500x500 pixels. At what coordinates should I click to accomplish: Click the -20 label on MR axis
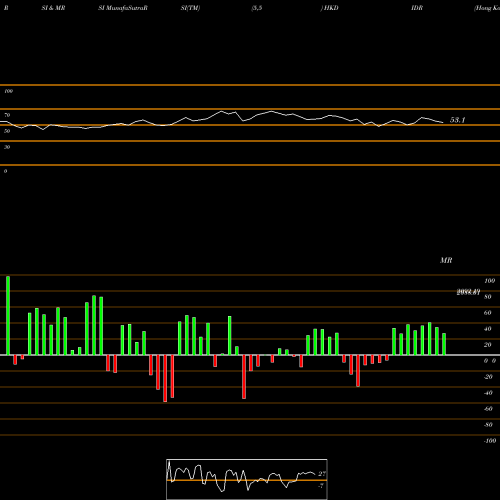click(x=488, y=377)
